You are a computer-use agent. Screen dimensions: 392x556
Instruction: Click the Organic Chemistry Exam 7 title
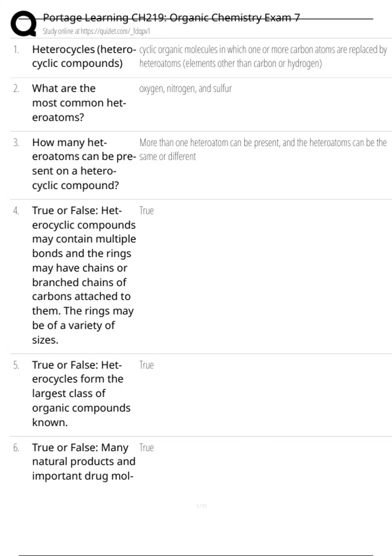coord(171,18)
